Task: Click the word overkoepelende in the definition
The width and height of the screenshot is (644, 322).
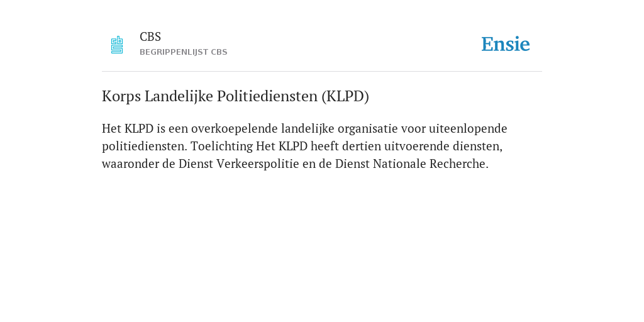Action: click(x=235, y=129)
